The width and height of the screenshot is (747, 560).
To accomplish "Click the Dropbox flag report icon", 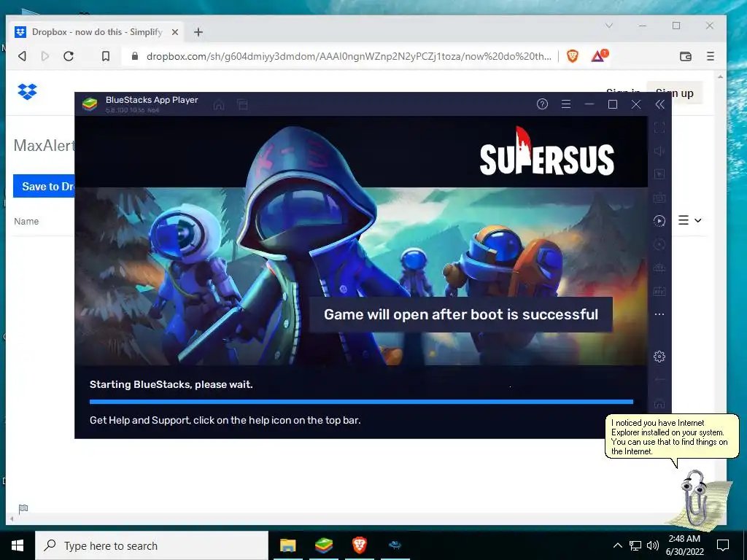I will [x=23, y=509].
